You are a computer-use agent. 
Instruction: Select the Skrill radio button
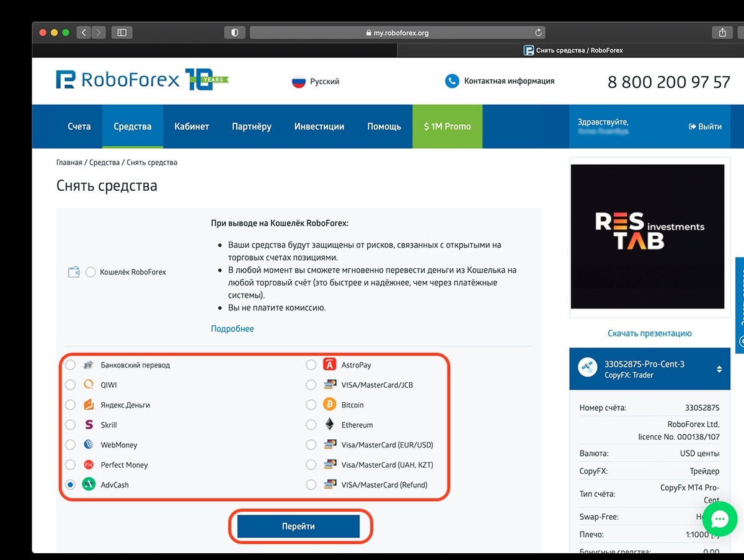click(x=71, y=425)
